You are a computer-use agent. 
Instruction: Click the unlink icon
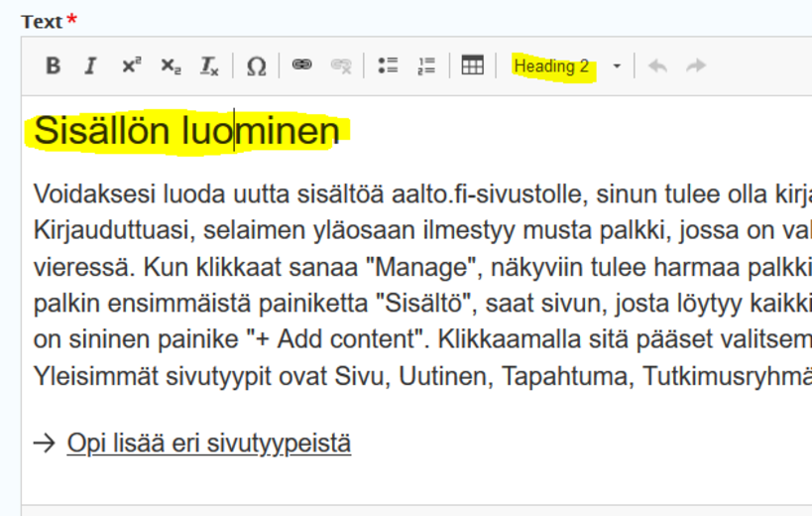point(341,66)
